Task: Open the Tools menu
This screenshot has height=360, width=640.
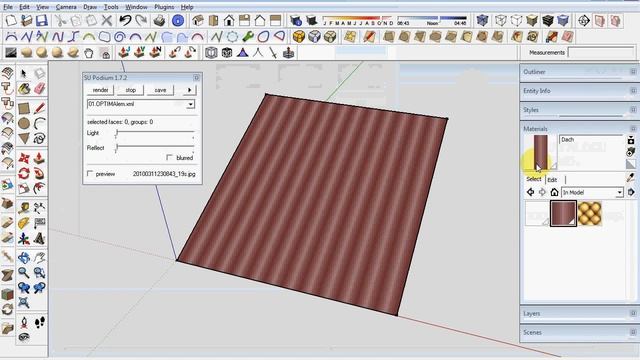Action: (x=111, y=7)
